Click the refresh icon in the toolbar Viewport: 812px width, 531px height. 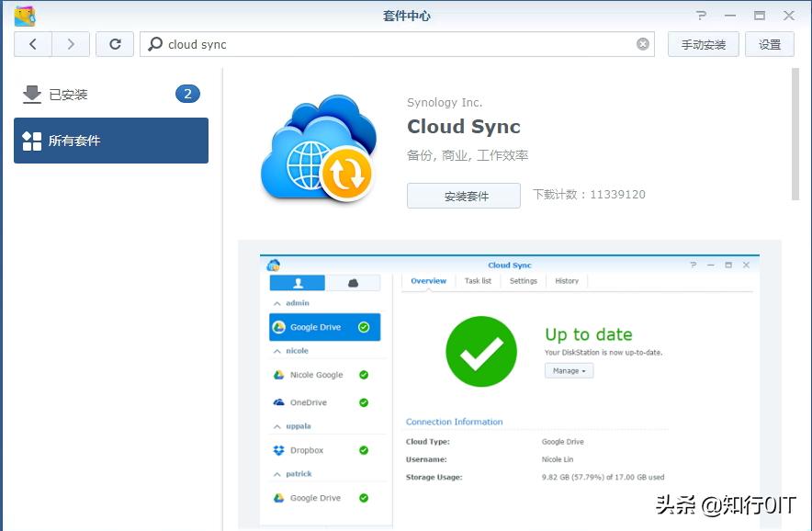tap(114, 44)
